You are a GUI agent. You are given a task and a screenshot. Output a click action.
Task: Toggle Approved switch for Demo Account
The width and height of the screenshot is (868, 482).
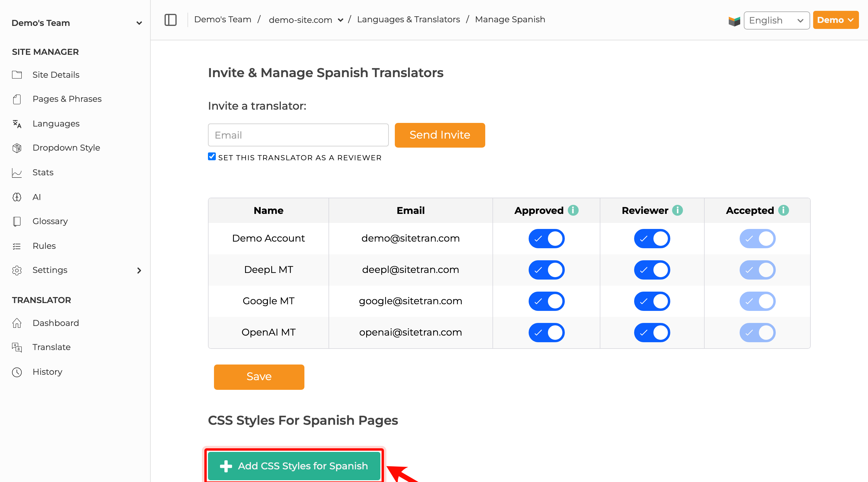546,239
